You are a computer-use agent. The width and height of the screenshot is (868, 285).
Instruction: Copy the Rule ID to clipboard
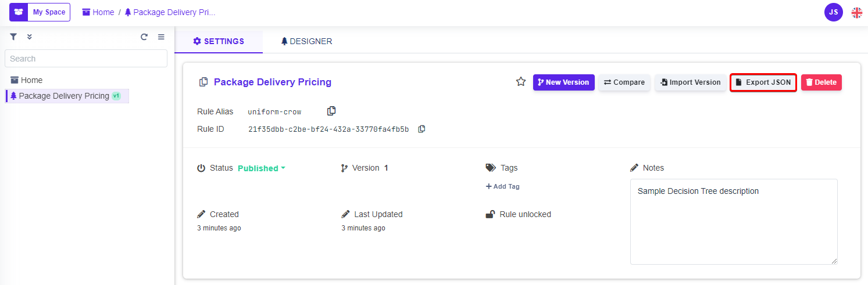click(x=422, y=129)
